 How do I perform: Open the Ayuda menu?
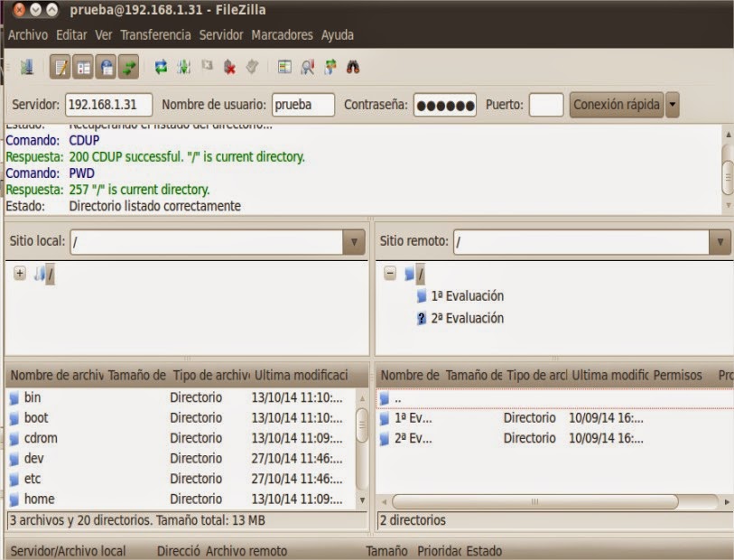pos(337,34)
